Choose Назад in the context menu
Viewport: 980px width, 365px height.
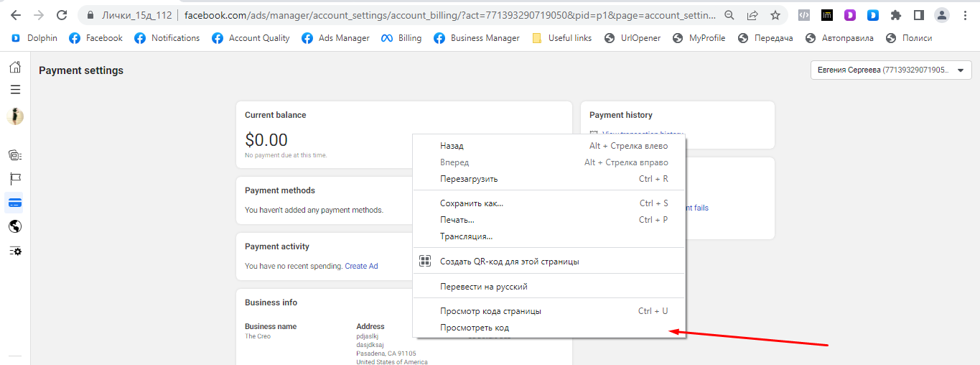pos(549,146)
